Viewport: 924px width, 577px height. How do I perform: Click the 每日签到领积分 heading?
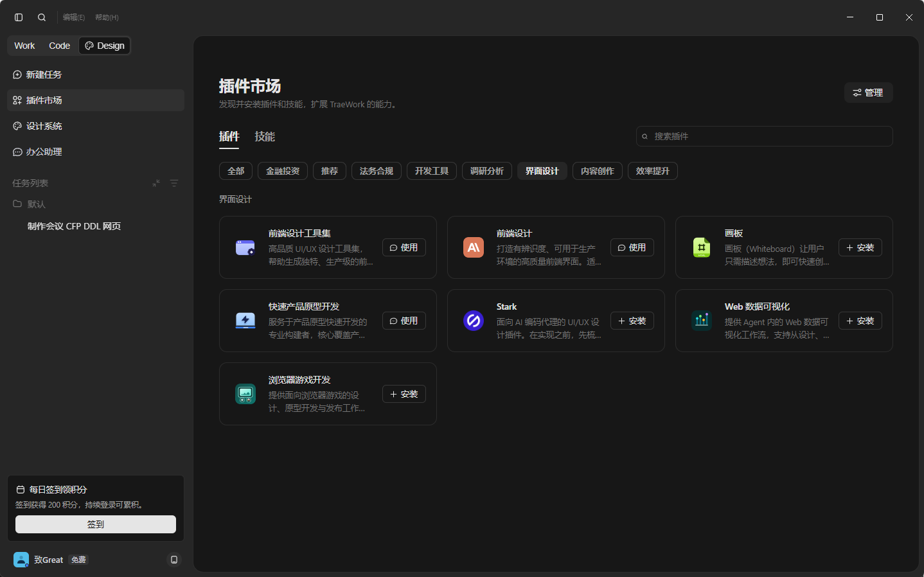click(58, 490)
